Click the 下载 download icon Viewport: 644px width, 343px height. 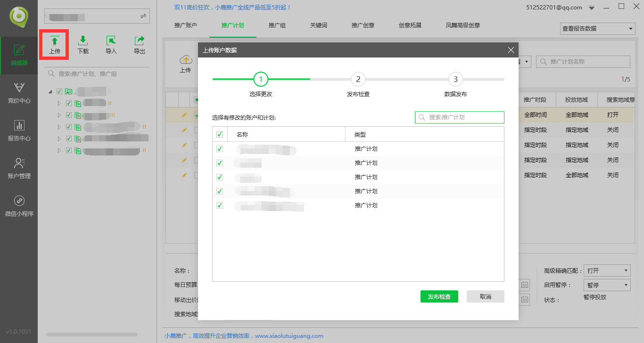coord(83,41)
